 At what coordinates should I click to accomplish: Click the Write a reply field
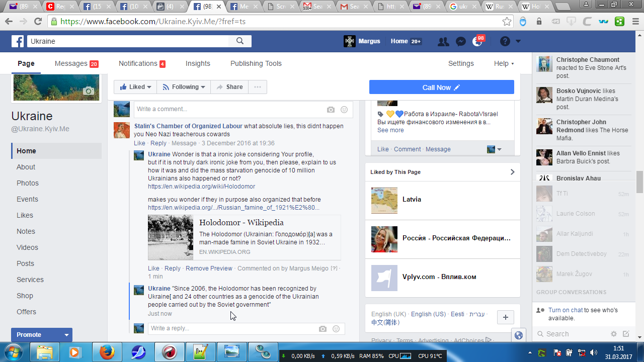246,329
